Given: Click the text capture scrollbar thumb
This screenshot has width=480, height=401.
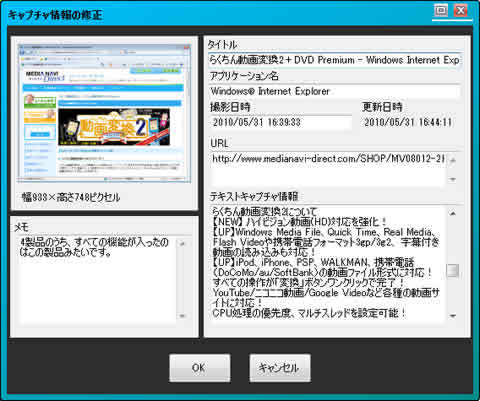Looking at the screenshot, I should (453, 270).
